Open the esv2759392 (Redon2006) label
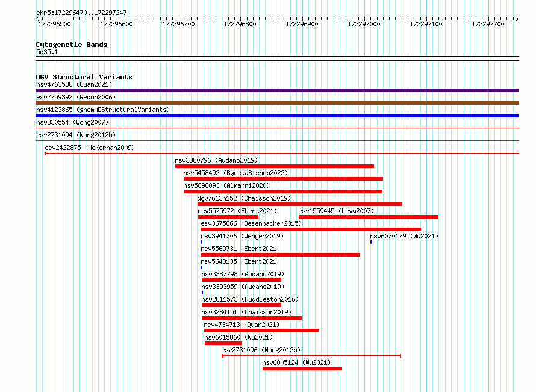Screen dimensions: 536x392 click(76, 97)
